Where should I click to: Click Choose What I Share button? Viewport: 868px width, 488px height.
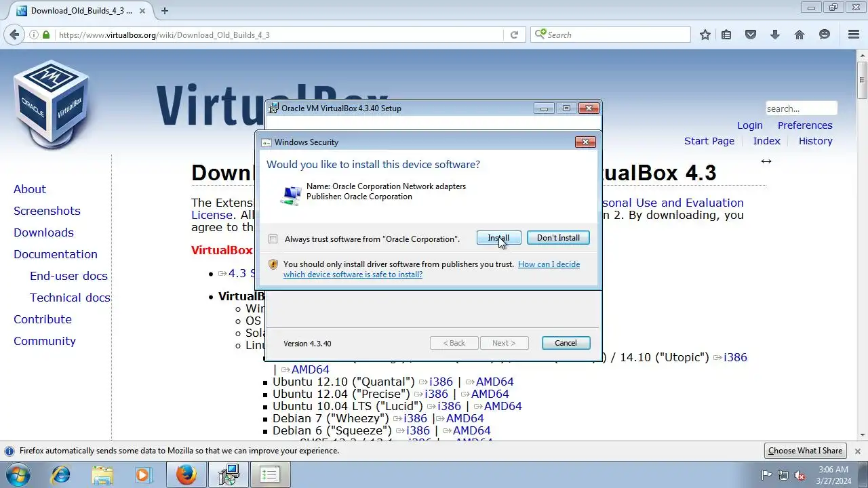tap(805, 451)
